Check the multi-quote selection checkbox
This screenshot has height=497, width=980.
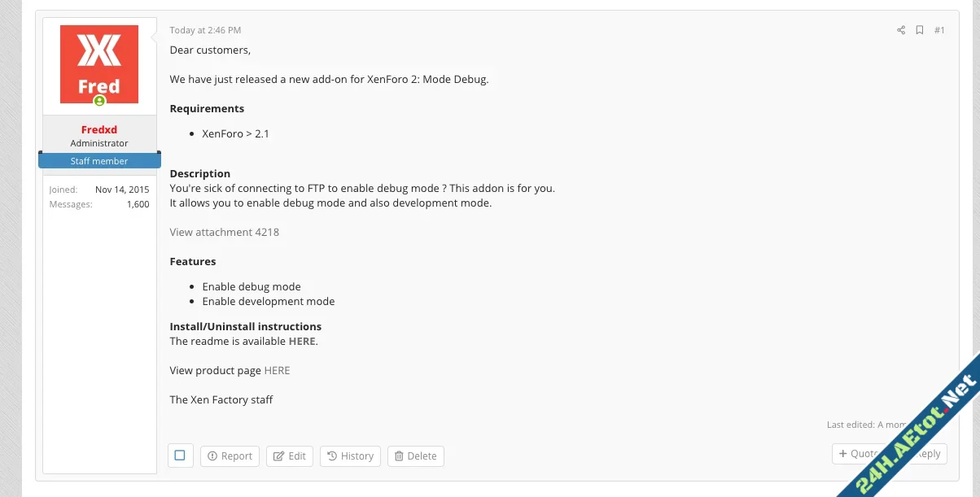[x=180, y=456]
